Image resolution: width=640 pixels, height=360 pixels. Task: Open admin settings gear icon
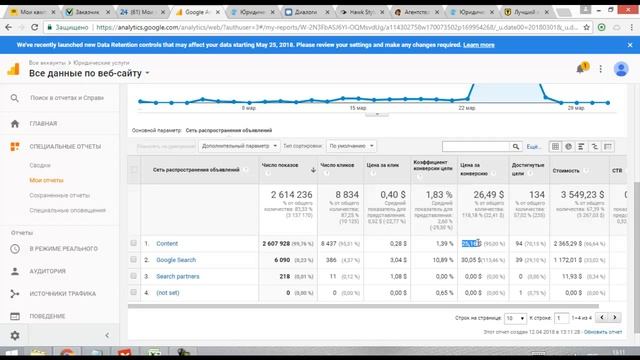click(15, 336)
